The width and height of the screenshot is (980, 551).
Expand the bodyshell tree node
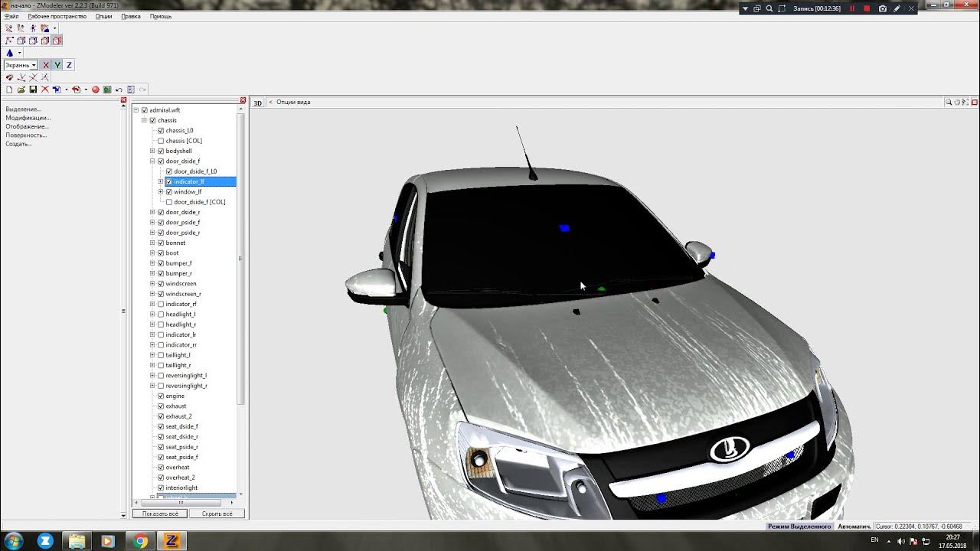pyautogui.click(x=152, y=151)
